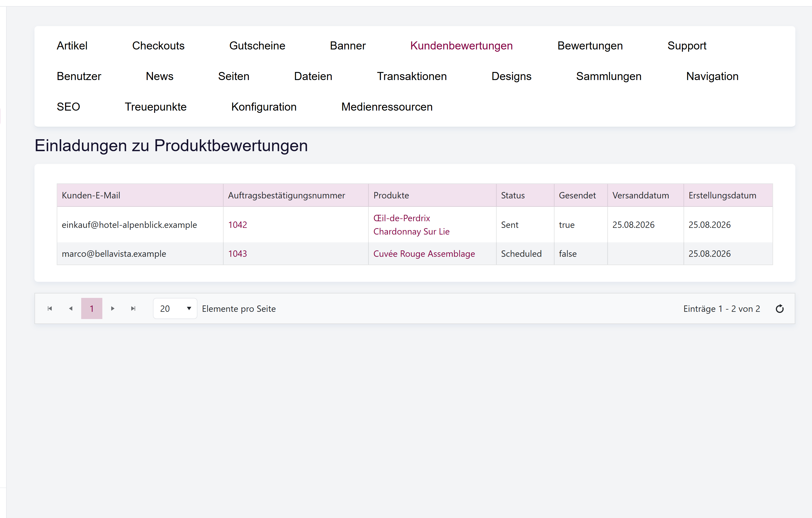Open order confirmation number 1042
This screenshot has height=518, width=812.
(238, 225)
